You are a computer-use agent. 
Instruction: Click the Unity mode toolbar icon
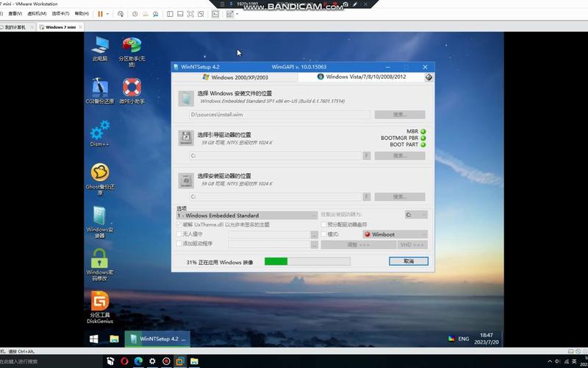pyautogui.click(x=201, y=14)
